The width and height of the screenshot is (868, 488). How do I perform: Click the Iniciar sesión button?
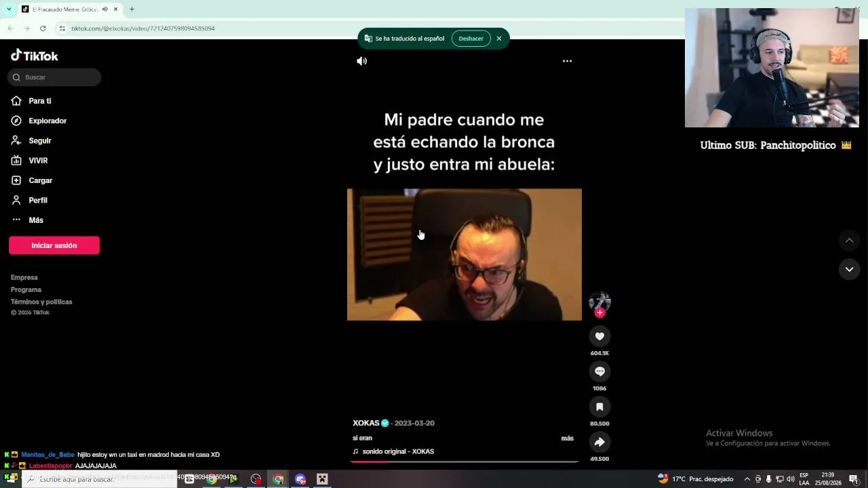(x=54, y=245)
